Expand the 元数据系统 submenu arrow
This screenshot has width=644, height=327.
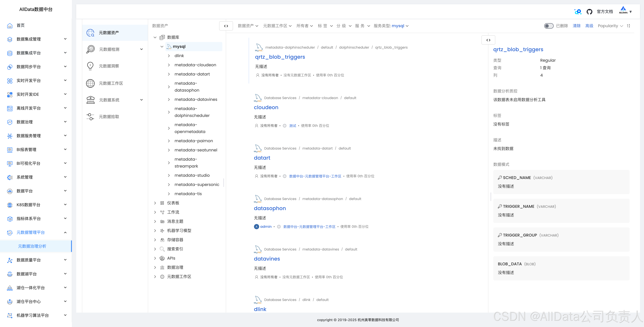pyautogui.click(x=142, y=100)
